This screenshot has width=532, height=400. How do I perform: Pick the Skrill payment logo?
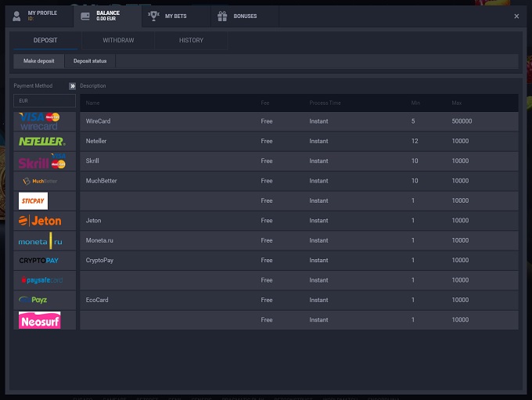click(x=42, y=161)
